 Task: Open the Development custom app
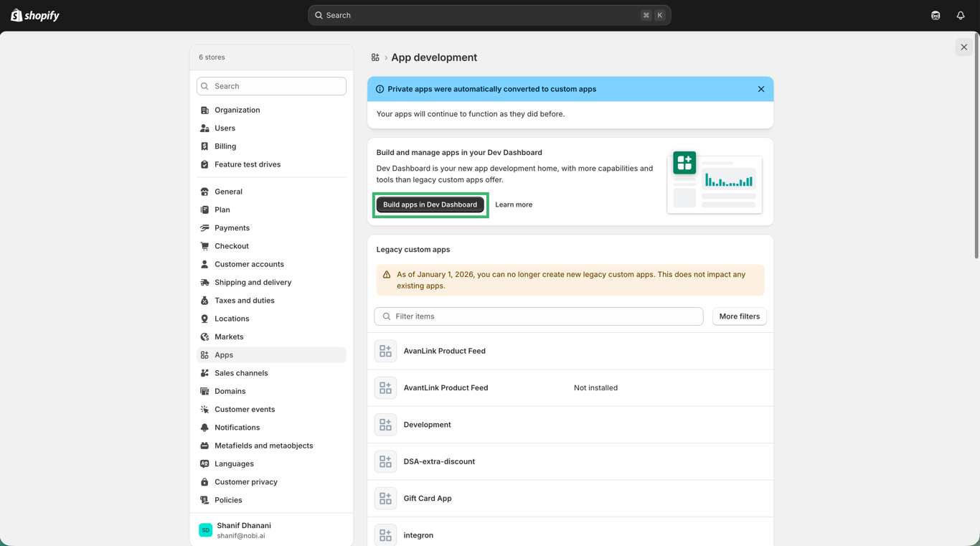click(570, 425)
